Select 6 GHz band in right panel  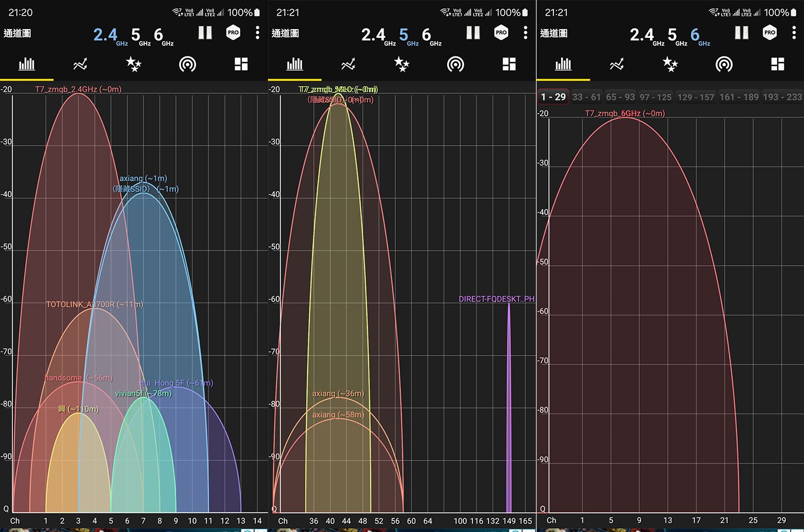point(700,36)
